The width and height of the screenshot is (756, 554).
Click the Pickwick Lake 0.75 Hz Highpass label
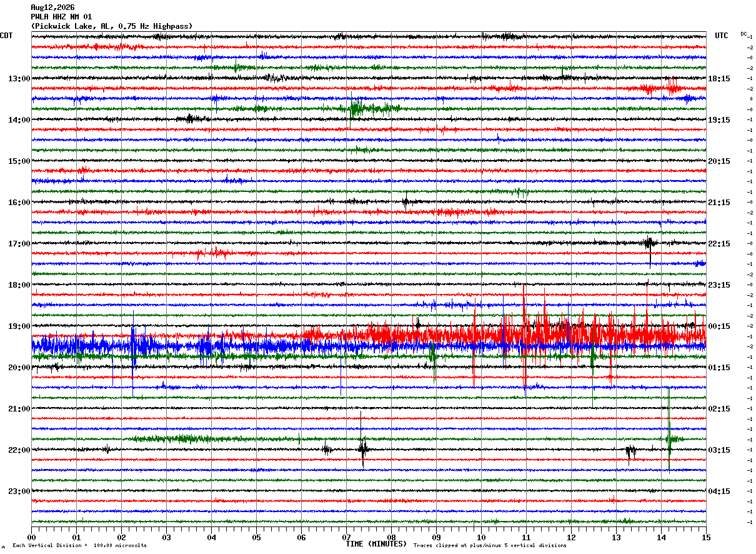112,26
